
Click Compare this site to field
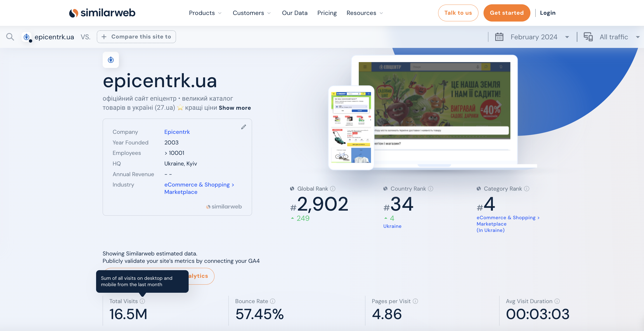pyautogui.click(x=136, y=37)
